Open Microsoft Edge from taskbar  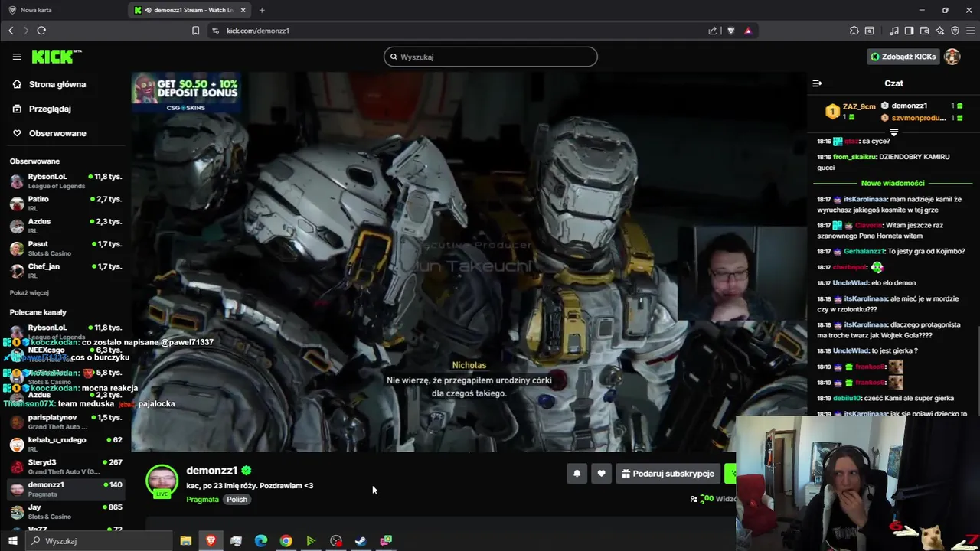[261, 541]
